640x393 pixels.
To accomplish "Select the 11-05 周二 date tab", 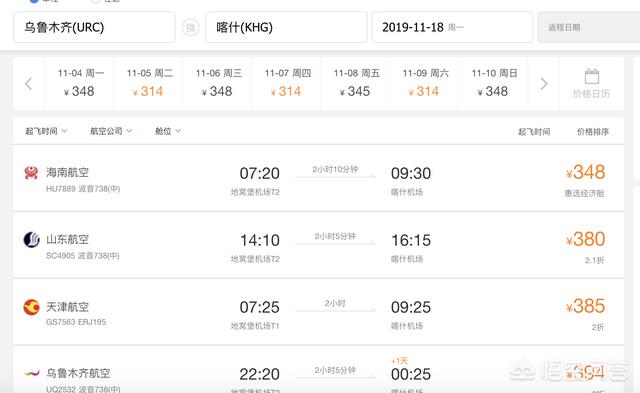I will 148,84.
